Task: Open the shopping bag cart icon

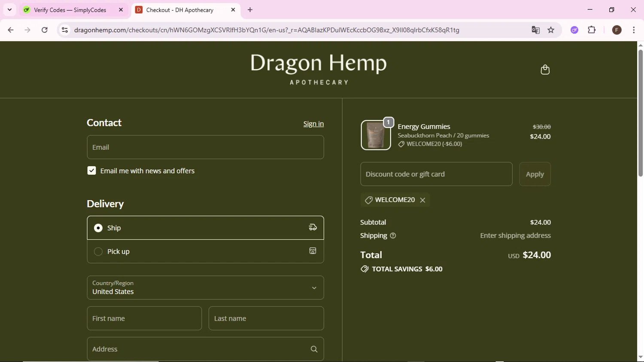Action: point(545,70)
